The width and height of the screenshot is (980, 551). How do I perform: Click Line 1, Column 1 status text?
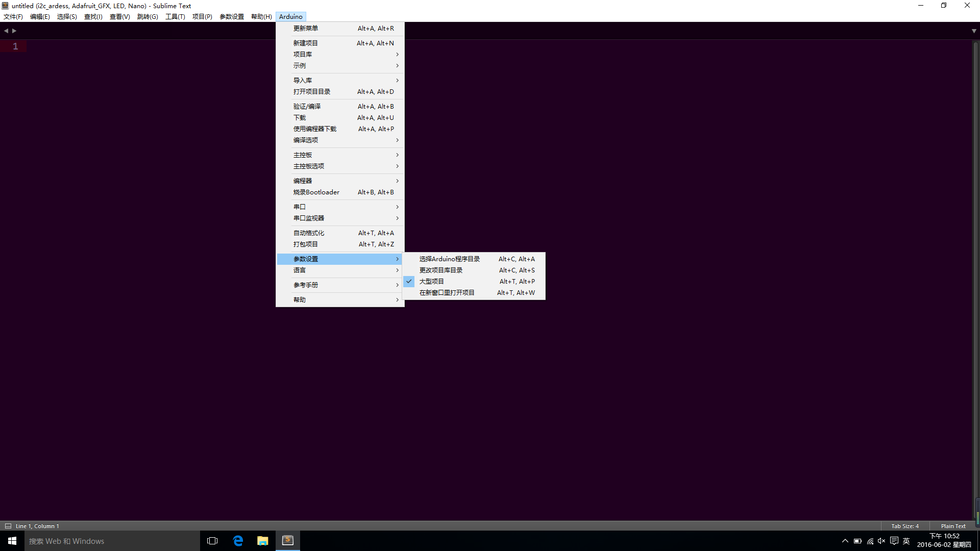click(37, 526)
